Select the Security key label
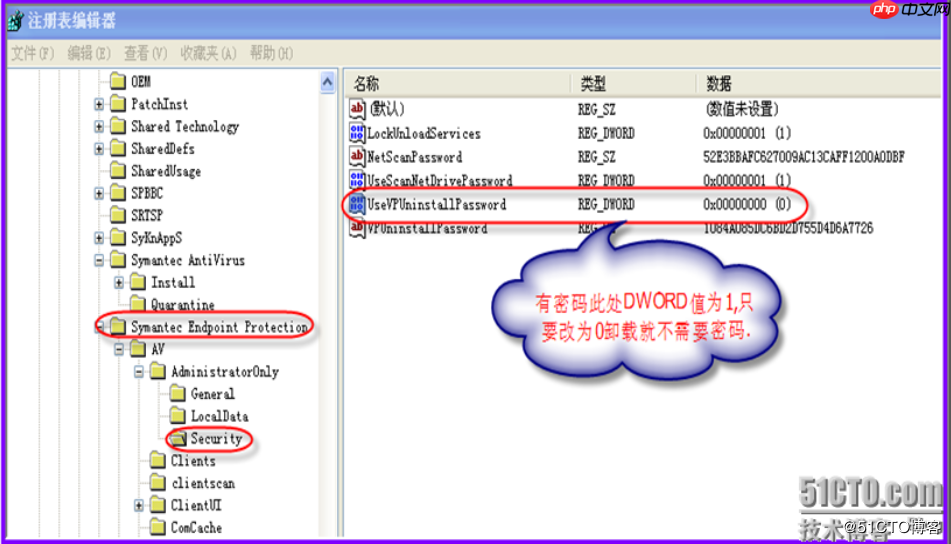This screenshot has width=951, height=544. (x=217, y=438)
